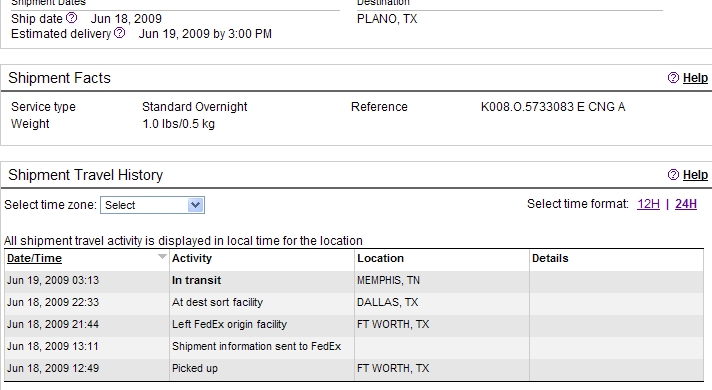
Task: Click the Shipment Facts help question icon
Action: (x=673, y=78)
